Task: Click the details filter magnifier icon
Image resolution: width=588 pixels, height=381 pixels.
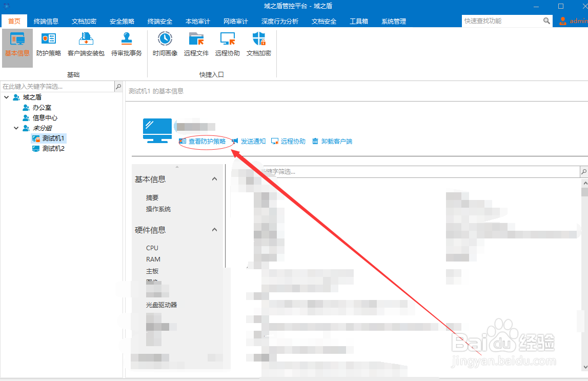Action: click(x=584, y=172)
